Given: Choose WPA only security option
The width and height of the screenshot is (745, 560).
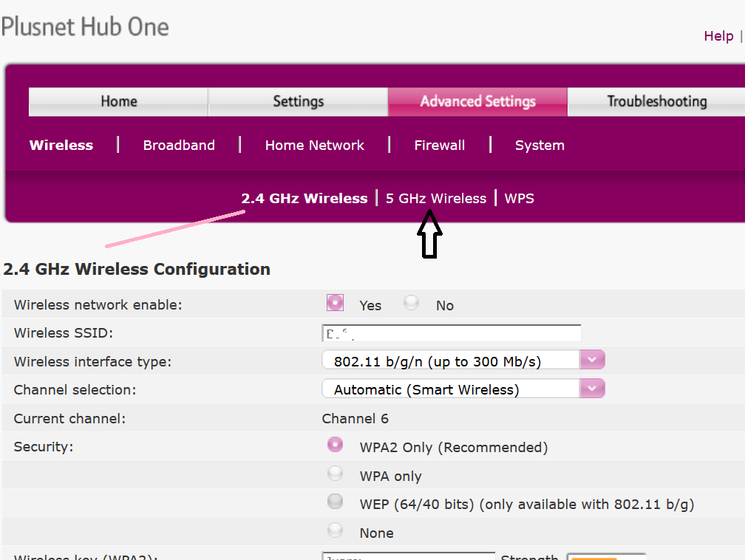Looking at the screenshot, I should point(336,474).
